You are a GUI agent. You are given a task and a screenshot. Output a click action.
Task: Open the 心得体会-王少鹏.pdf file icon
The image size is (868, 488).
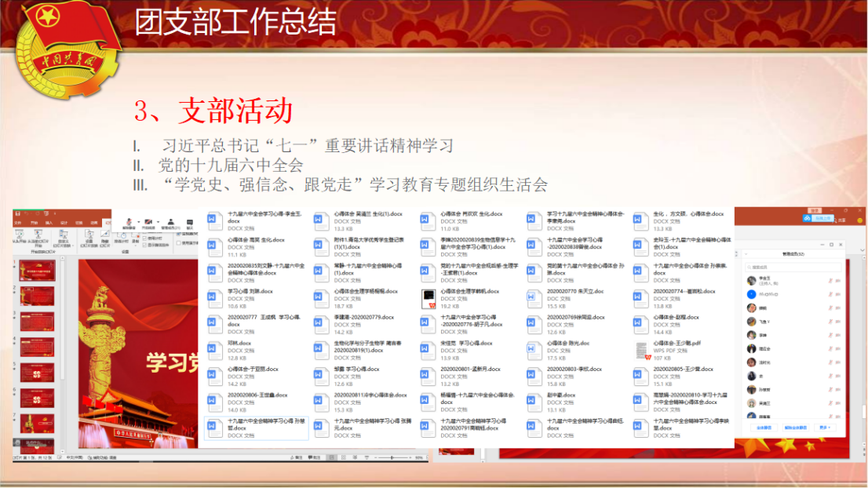(x=641, y=347)
